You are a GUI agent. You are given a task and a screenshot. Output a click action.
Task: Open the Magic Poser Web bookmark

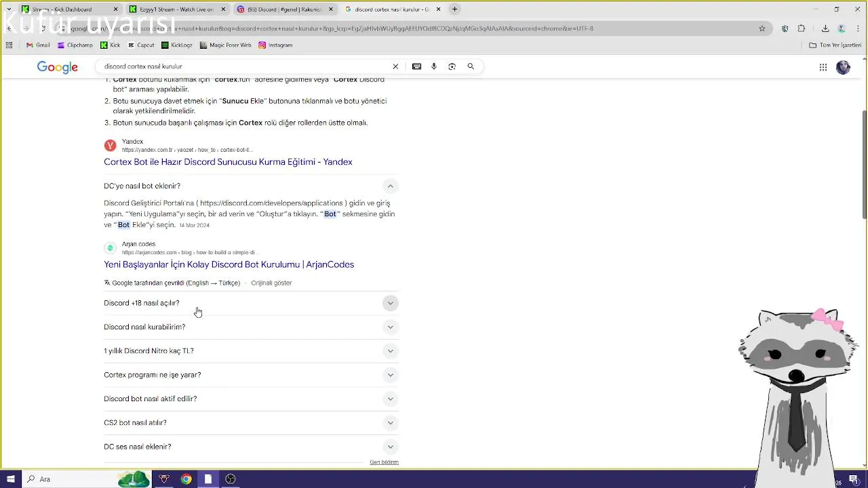[226, 45]
